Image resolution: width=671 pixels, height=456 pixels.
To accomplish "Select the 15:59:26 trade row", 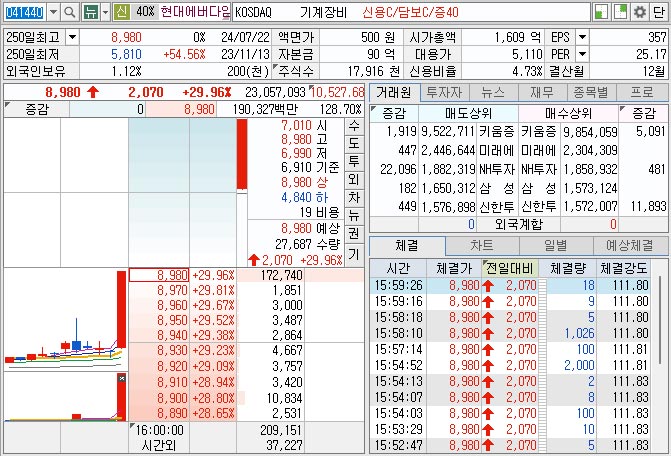I will 512,285.
